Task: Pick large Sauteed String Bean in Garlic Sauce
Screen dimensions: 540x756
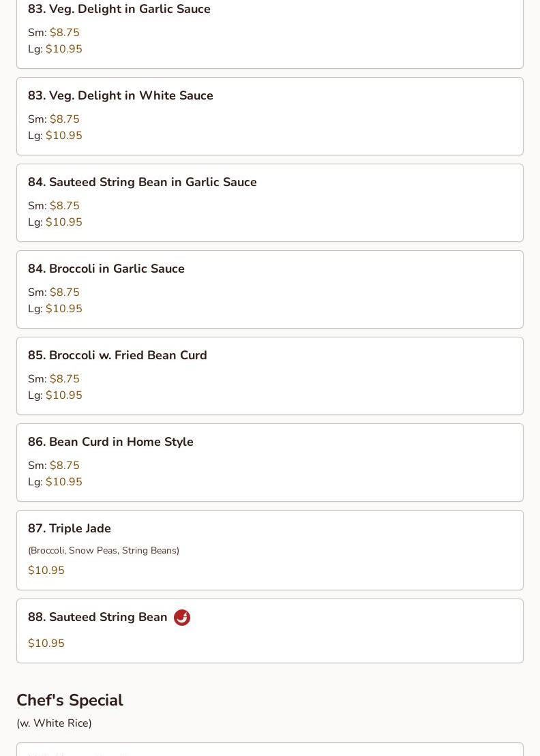Action: point(64,222)
